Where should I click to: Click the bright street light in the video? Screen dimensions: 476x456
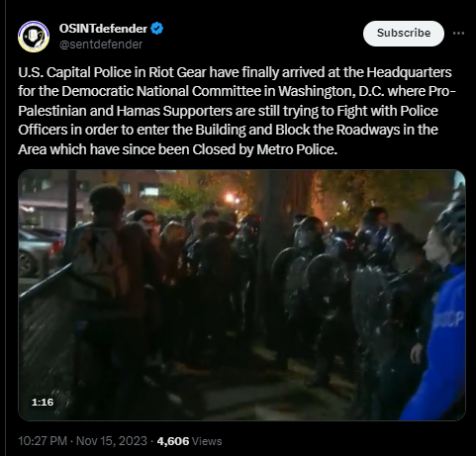[230, 198]
